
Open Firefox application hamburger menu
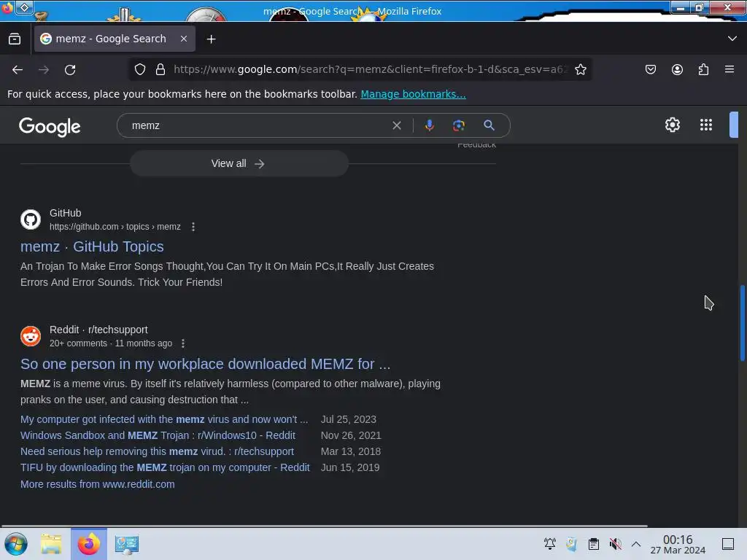coord(729,69)
